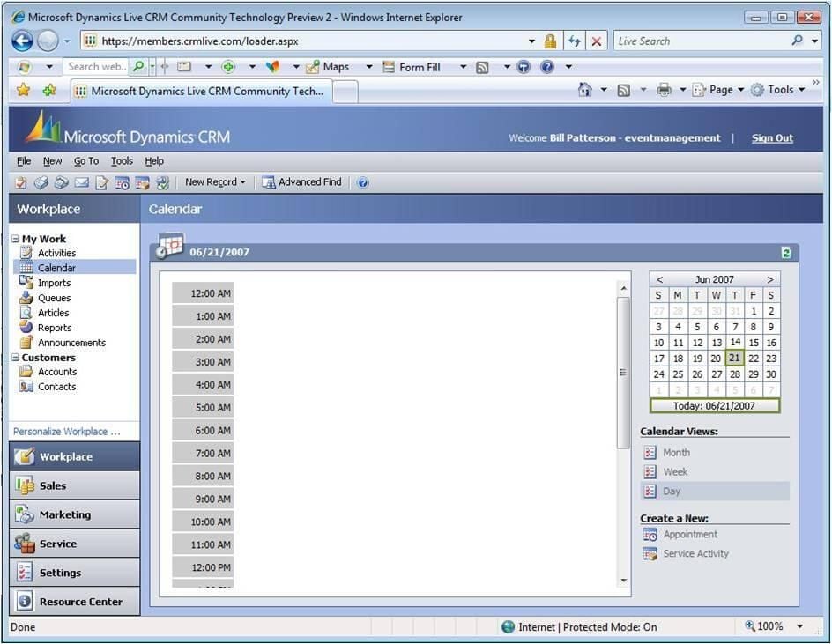Collapse the Customers tree group
Image resolution: width=832 pixels, height=644 pixels.
click(16, 358)
